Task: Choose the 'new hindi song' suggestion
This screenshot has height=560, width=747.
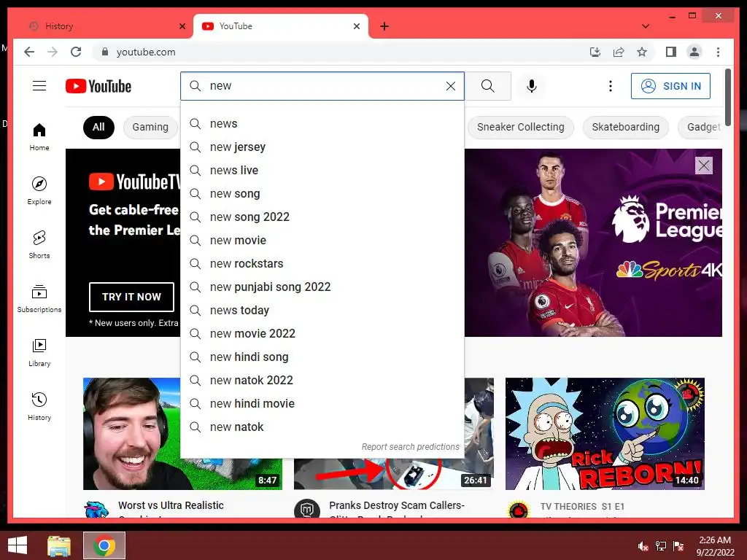Action: click(x=322, y=357)
